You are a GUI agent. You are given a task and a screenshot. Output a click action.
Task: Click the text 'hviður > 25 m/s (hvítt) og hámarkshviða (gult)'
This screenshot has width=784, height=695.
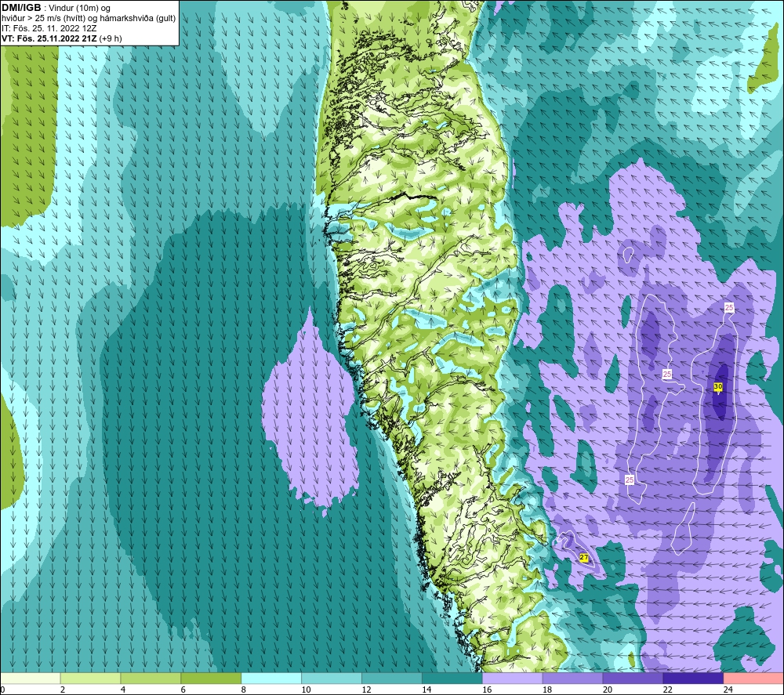(89, 19)
